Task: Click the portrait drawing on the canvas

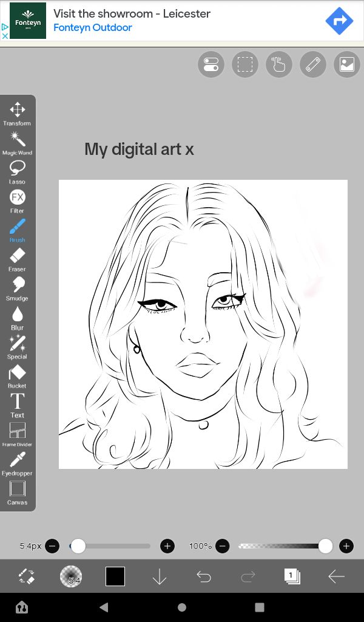Action: click(203, 324)
